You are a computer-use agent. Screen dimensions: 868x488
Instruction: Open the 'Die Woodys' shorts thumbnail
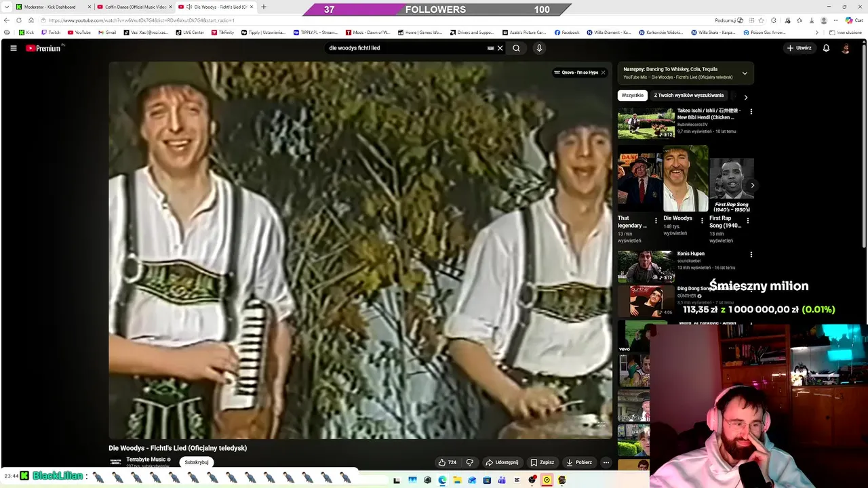(x=686, y=178)
